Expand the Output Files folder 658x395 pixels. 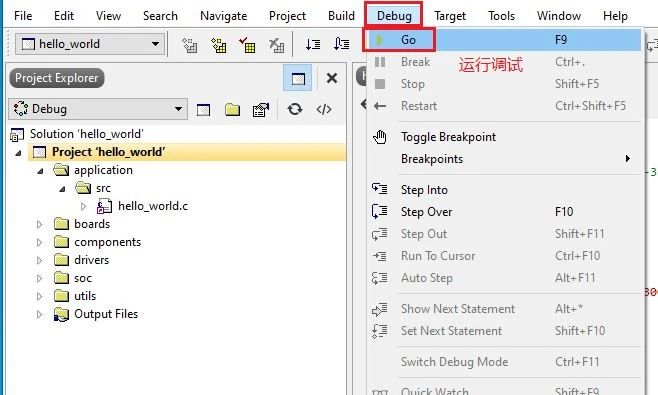pos(39,314)
